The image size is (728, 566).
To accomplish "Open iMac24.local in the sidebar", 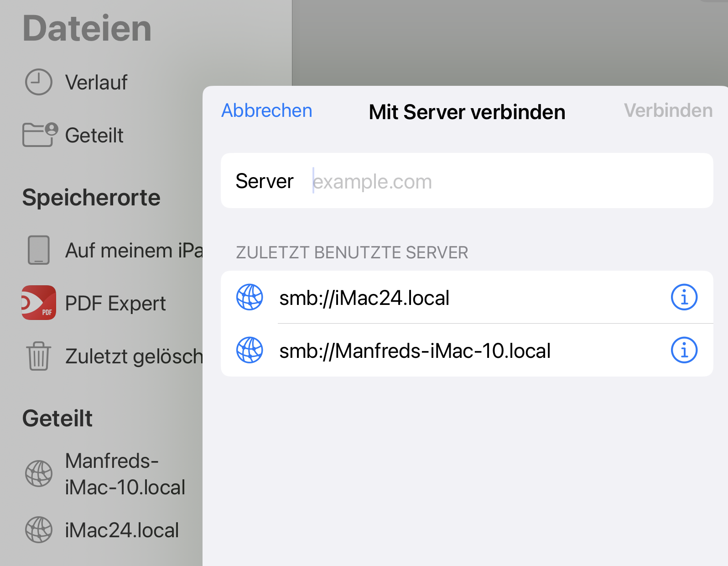I will (122, 530).
